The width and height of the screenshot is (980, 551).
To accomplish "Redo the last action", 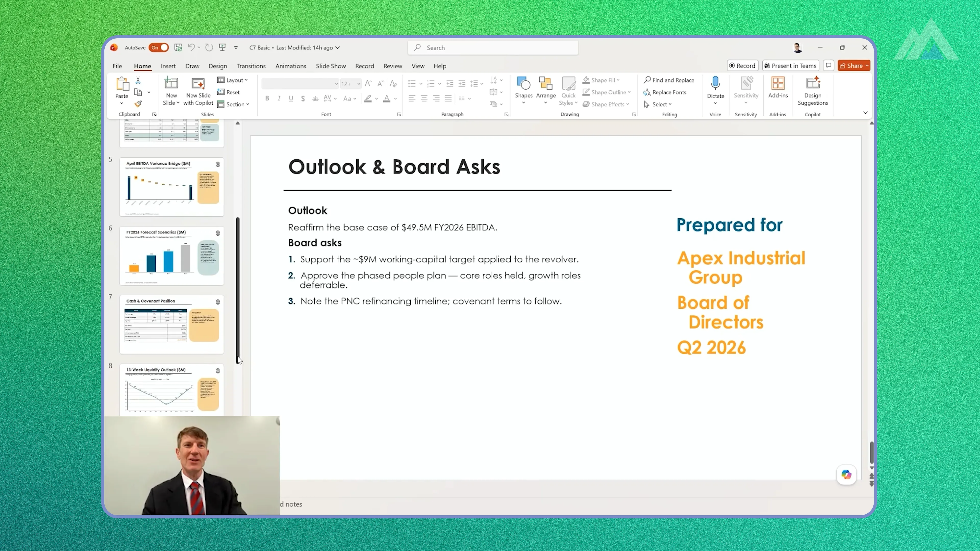I will click(x=209, y=47).
